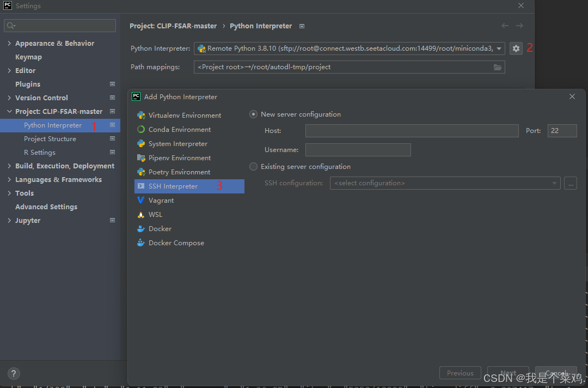This screenshot has width=588, height=388.
Task: Click the Poetry Environment icon
Action: (141, 172)
